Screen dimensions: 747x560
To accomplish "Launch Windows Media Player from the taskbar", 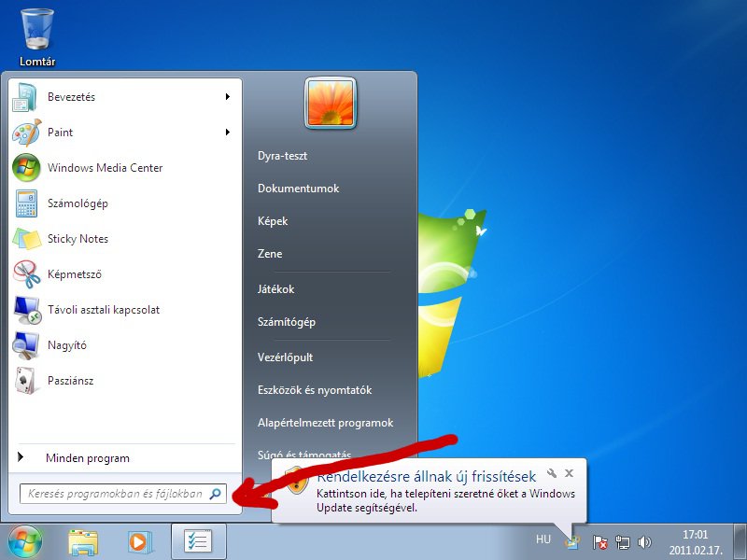I will point(140,542).
